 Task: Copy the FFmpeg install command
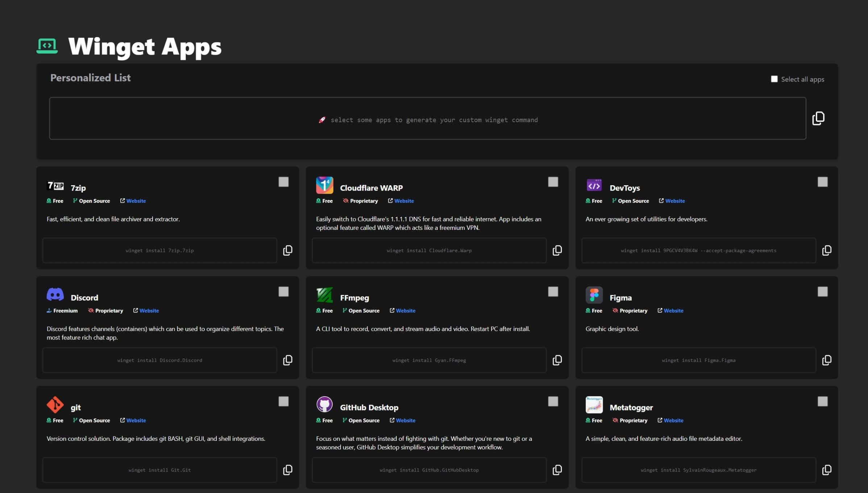[557, 360]
